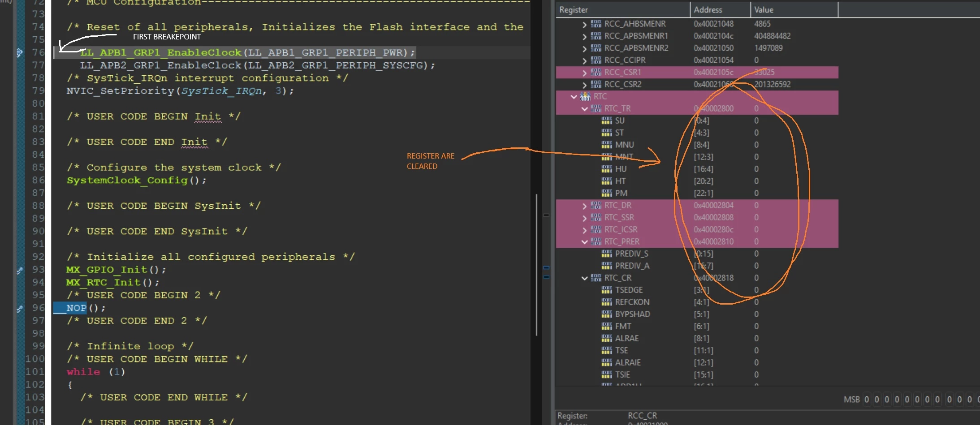Click the RTC_SSR register icon
980x439 pixels.
click(x=596, y=217)
